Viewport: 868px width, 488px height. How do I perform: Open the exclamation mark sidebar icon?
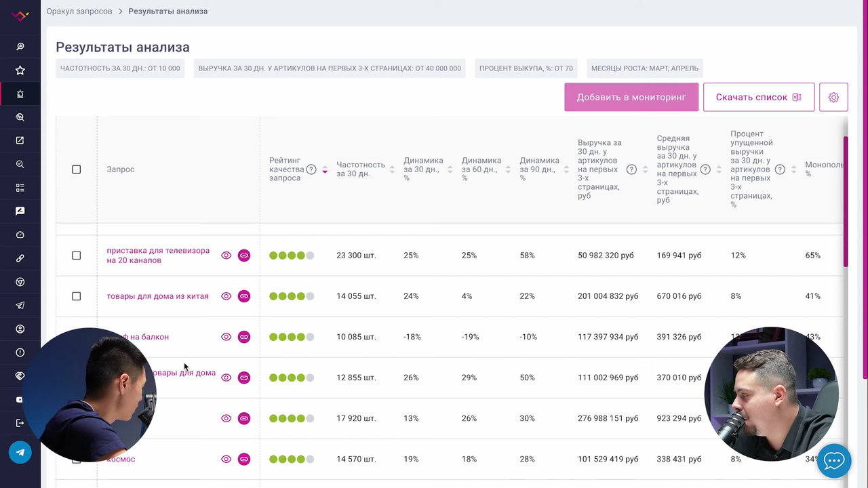point(20,352)
